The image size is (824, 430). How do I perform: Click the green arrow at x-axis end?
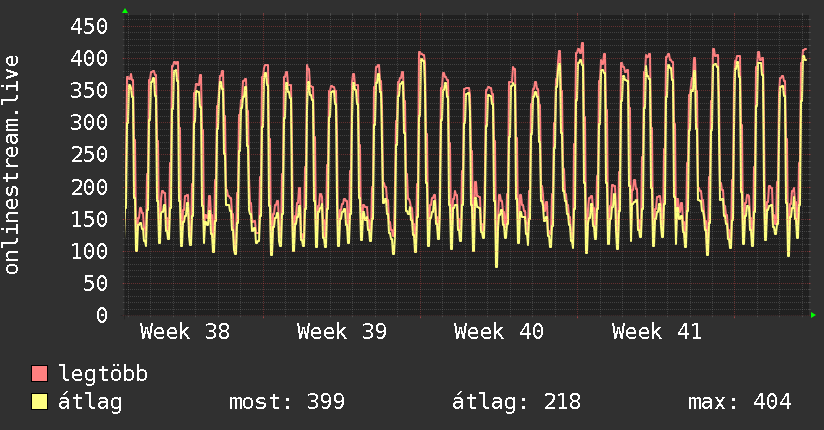click(x=813, y=315)
